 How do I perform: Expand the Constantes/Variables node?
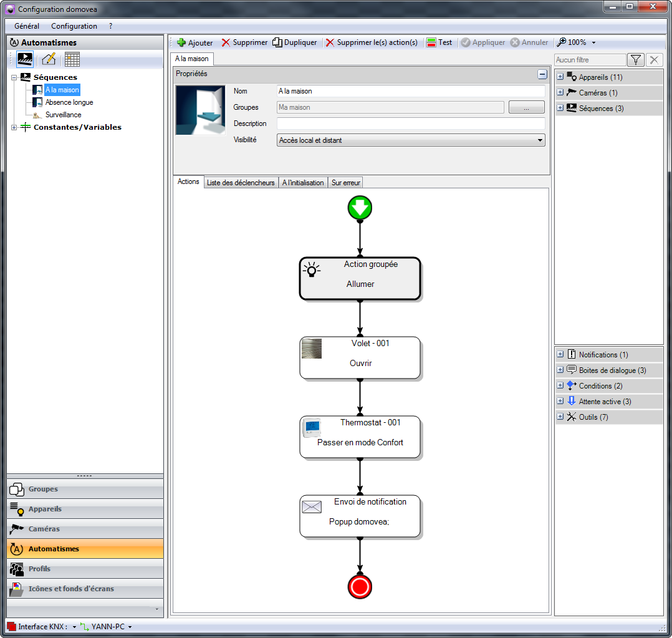pos(14,127)
